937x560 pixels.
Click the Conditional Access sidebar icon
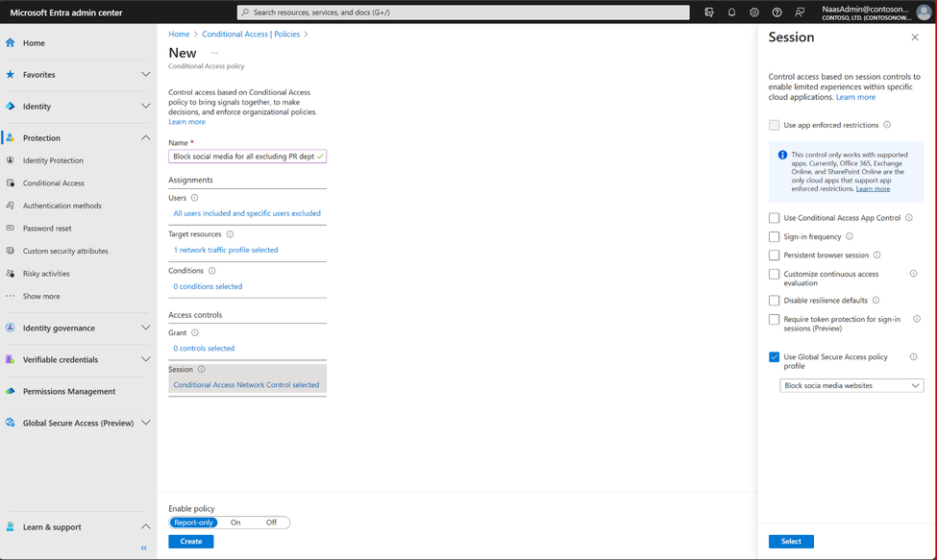point(11,183)
